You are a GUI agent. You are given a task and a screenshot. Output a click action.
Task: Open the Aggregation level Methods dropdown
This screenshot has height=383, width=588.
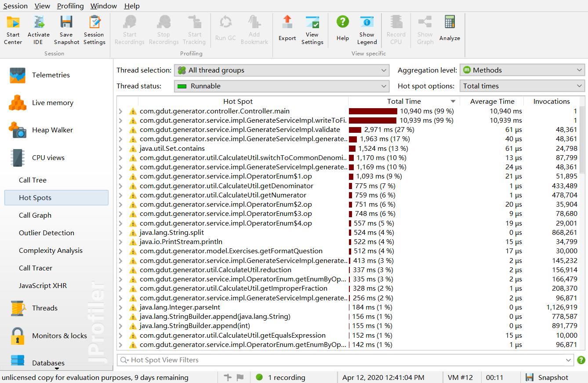[x=522, y=70]
